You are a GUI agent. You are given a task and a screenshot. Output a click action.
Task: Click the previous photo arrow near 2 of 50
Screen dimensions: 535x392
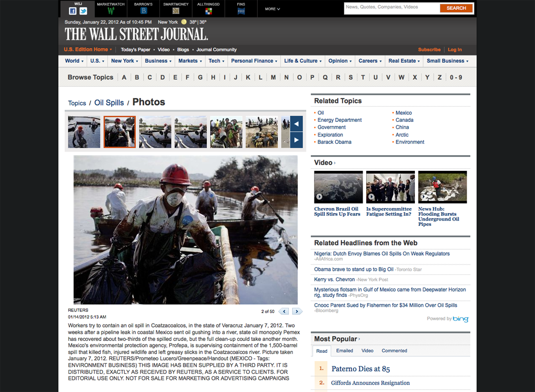284,312
